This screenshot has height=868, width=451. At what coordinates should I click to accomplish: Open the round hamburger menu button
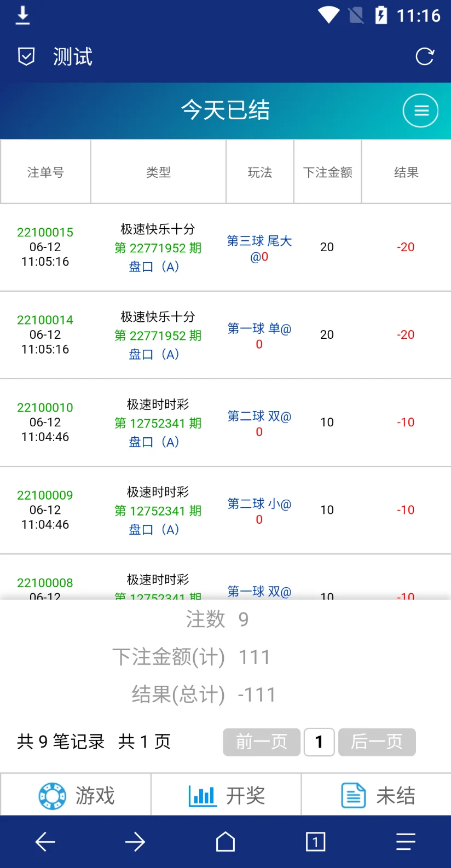tap(420, 111)
